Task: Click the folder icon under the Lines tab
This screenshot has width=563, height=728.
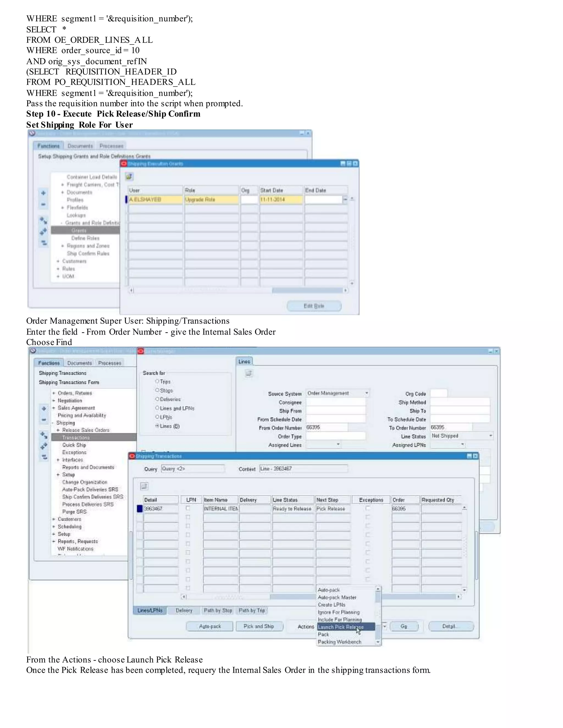Action: (249, 373)
